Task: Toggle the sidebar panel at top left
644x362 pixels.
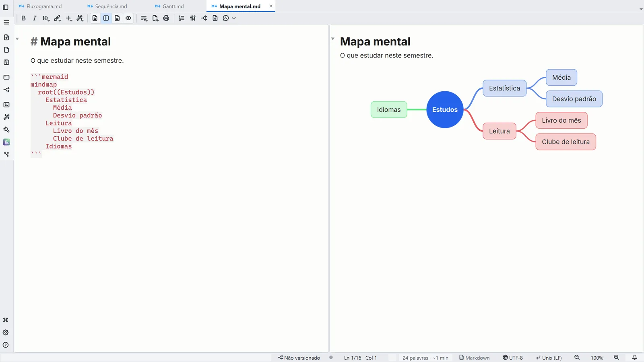Action: (6, 7)
